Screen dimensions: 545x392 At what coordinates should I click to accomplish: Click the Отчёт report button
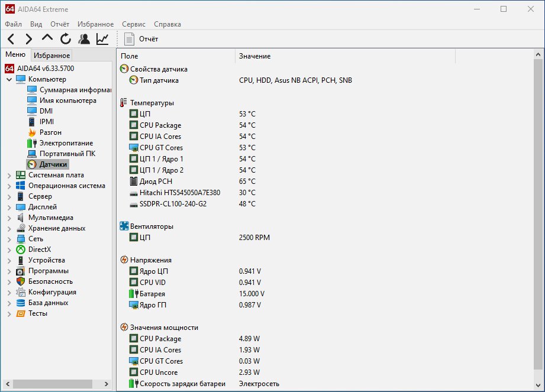[x=141, y=39]
